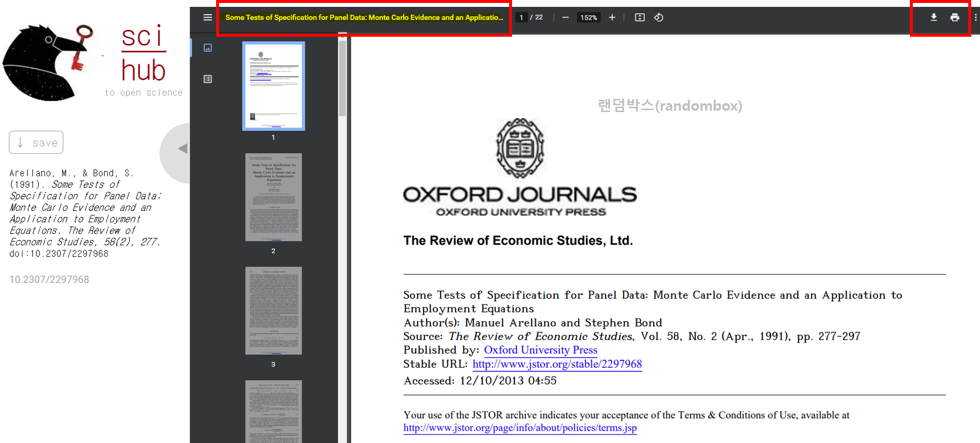
Task: Select page 3 thumbnail
Action: point(273,311)
